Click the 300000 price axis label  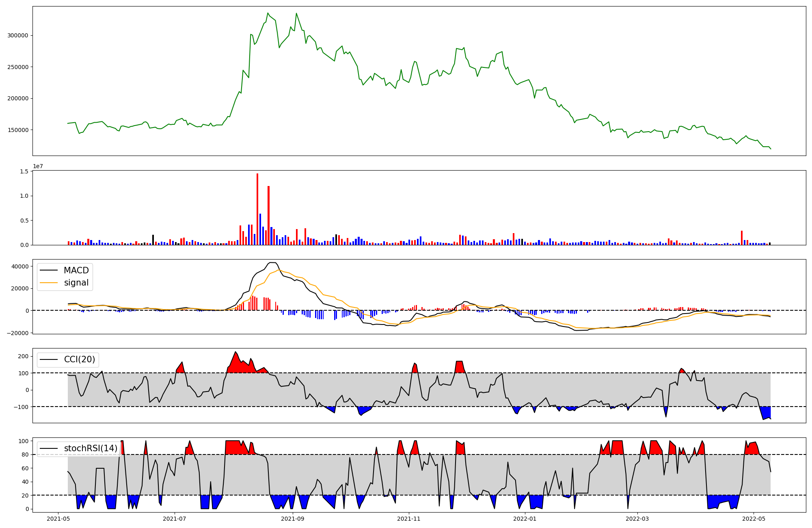pyautogui.click(x=18, y=35)
